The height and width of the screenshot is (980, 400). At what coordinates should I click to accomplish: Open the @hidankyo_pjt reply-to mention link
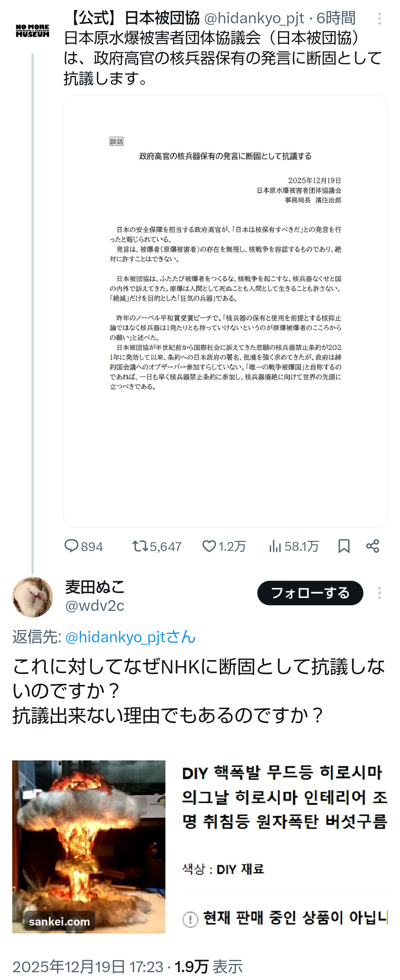point(130,637)
